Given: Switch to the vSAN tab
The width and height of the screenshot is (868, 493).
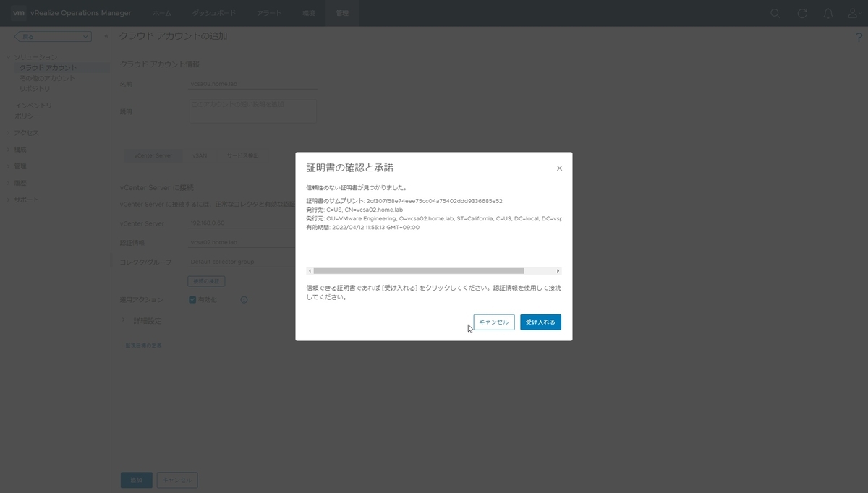Looking at the screenshot, I should pyautogui.click(x=199, y=155).
